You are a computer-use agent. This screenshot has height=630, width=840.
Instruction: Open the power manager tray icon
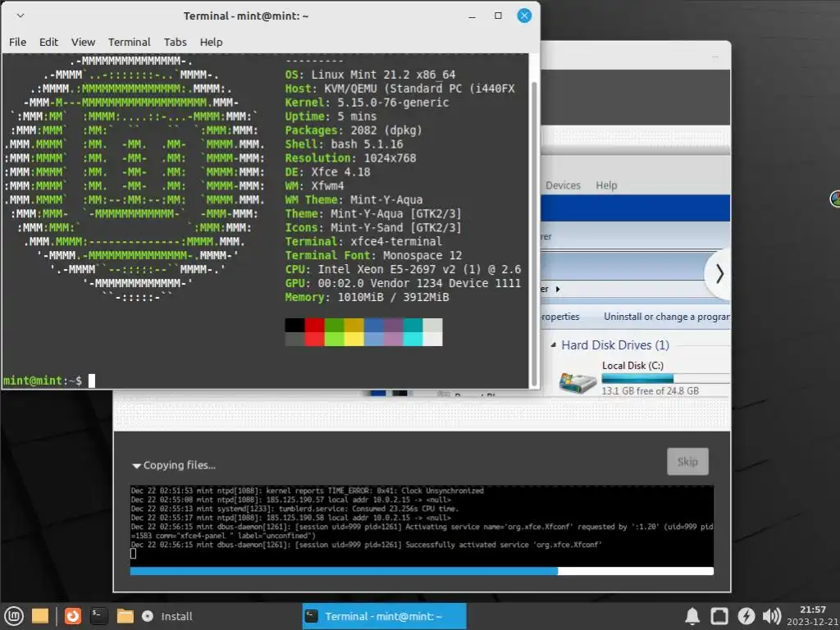click(x=746, y=616)
